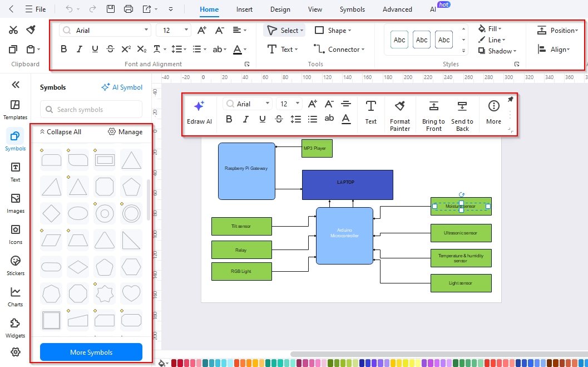Click the Print icon
Image resolution: width=588 pixels, height=367 pixels.
[129, 9]
